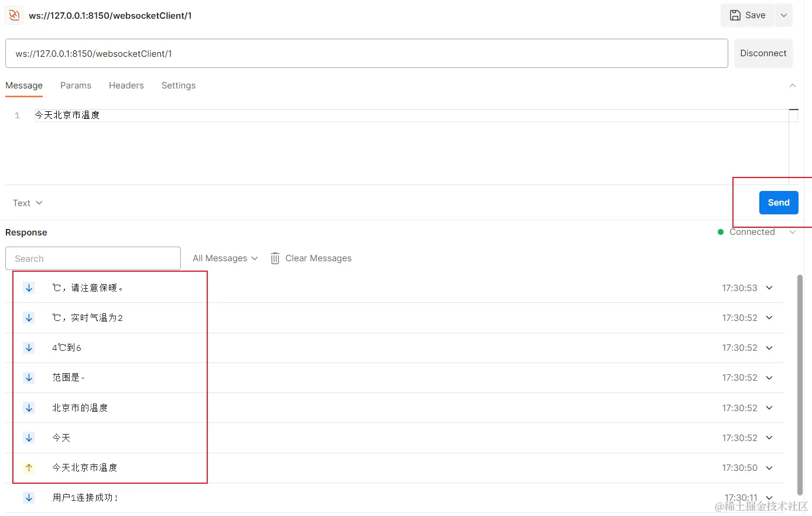Viewport: 812px width, 516px height.
Task: Click the incoming arrow icon for 今天 message
Action: [x=29, y=438]
